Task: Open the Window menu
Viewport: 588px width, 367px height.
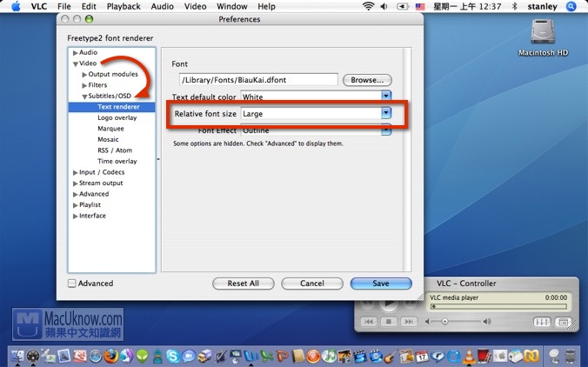Action: click(232, 6)
